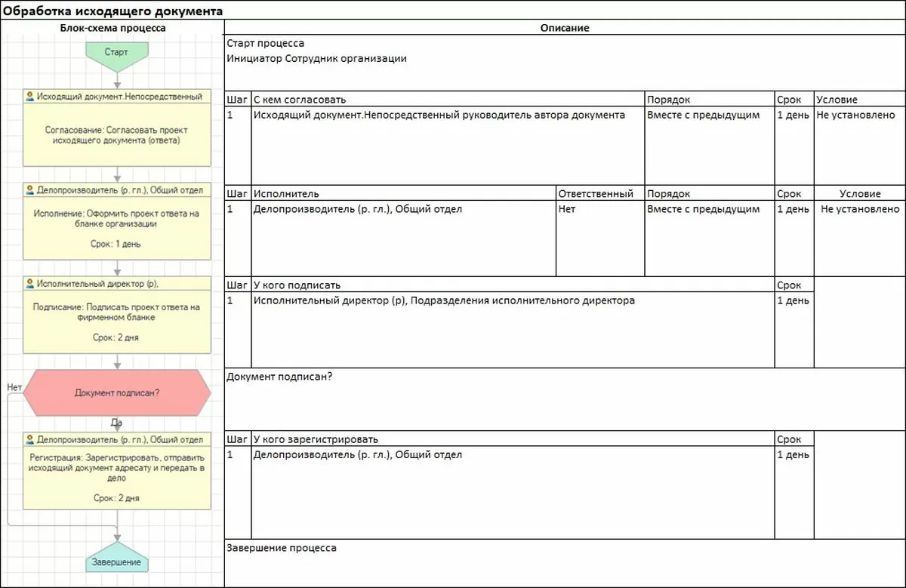Click the green Старт flowchart block
Image resolution: width=906 pixels, height=588 pixels.
(116, 53)
